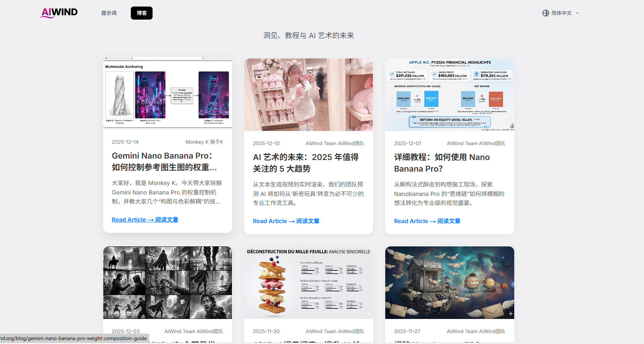Click the 简体中文 language selector label
Viewport: 644px width, 344px height.
(561, 13)
